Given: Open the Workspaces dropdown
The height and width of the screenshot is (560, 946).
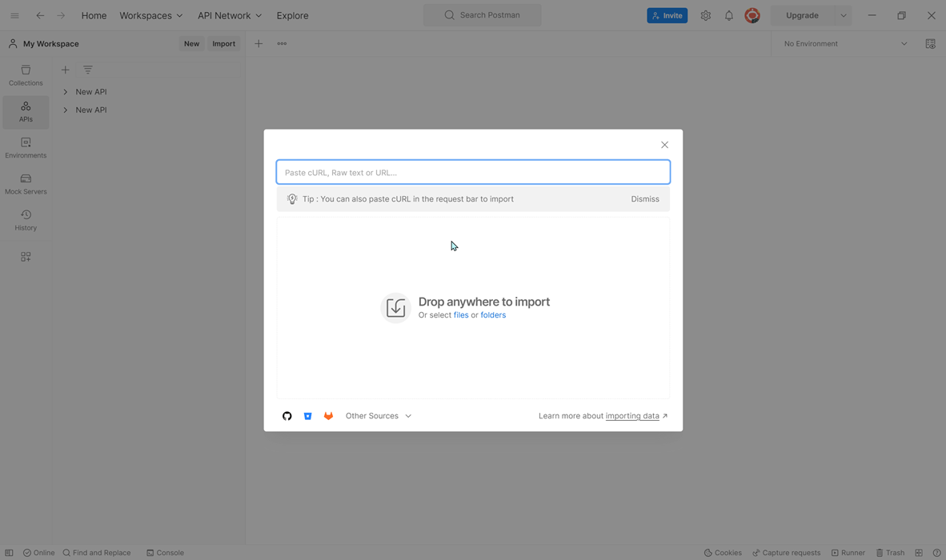Looking at the screenshot, I should (x=150, y=16).
